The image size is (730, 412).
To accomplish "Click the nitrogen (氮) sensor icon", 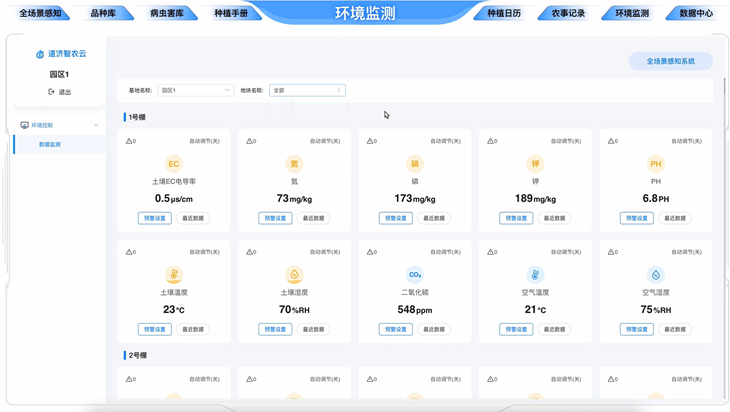I will 294,164.
